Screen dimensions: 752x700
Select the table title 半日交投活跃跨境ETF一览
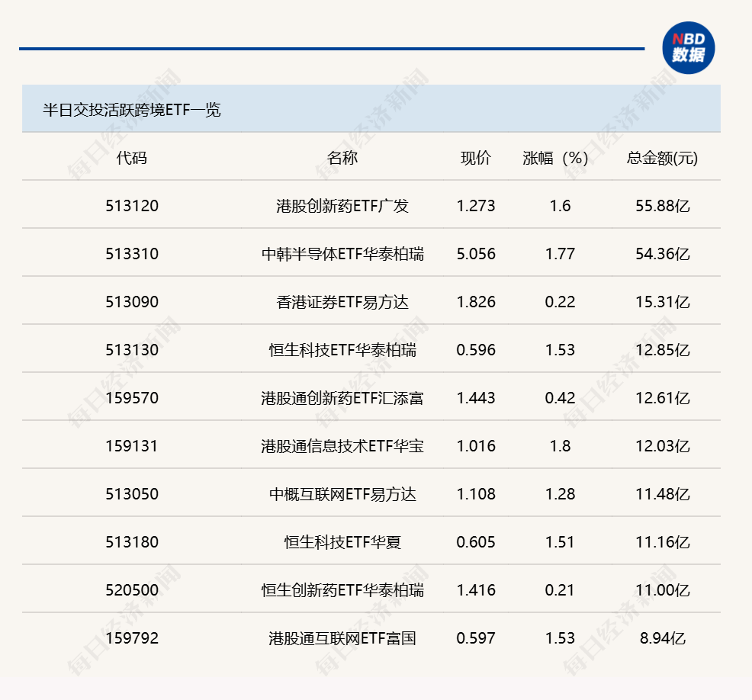click(x=132, y=110)
